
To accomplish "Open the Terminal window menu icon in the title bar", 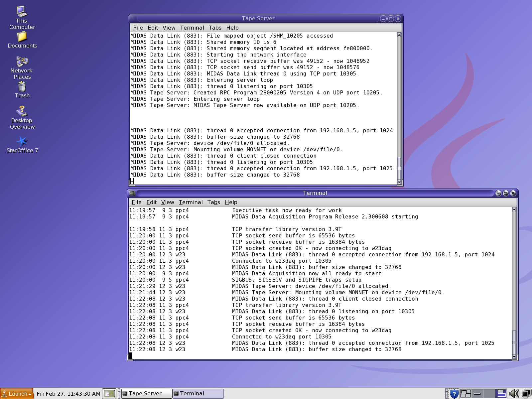I will pyautogui.click(x=132, y=193).
